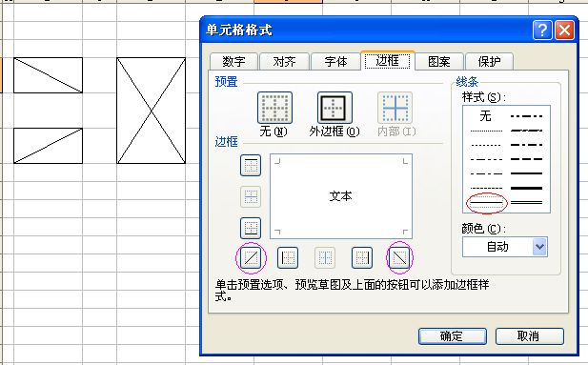Choose the fine dotted line style
Screen dimensions: 588x365
(x=486, y=131)
